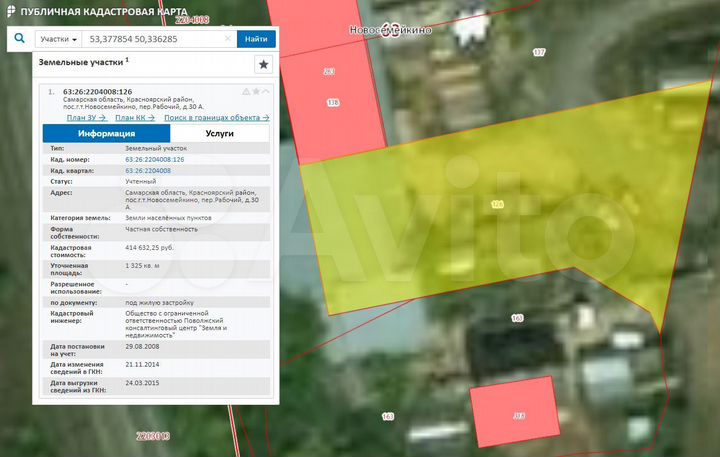Collapse the parcel result card chevron
720x457 pixels.
click(x=266, y=92)
